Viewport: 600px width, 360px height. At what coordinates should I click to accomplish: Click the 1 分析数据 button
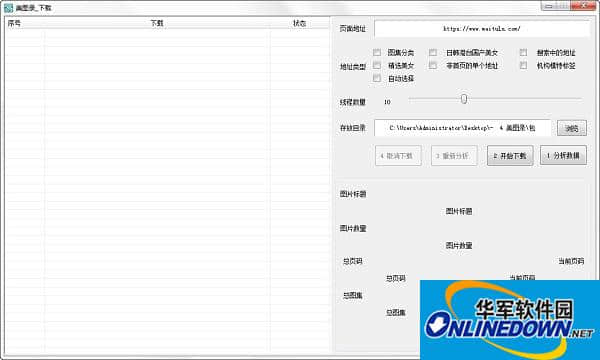tap(563, 155)
